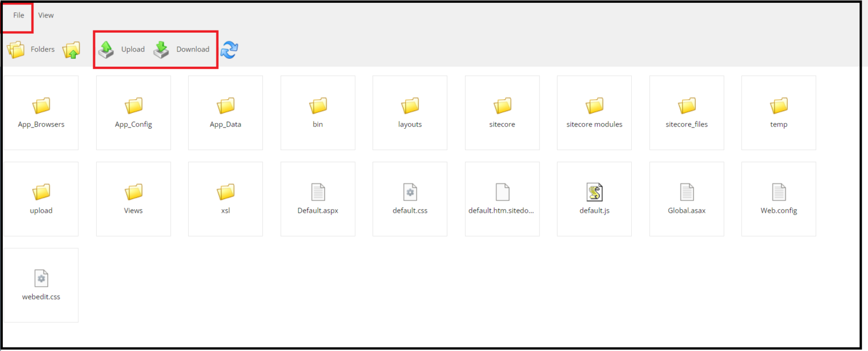Open the xsl folder icon

[x=225, y=192]
